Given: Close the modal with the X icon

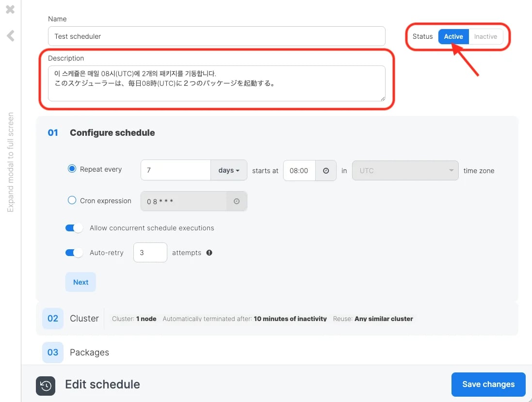Looking at the screenshot, I should [x=10, y=9].
